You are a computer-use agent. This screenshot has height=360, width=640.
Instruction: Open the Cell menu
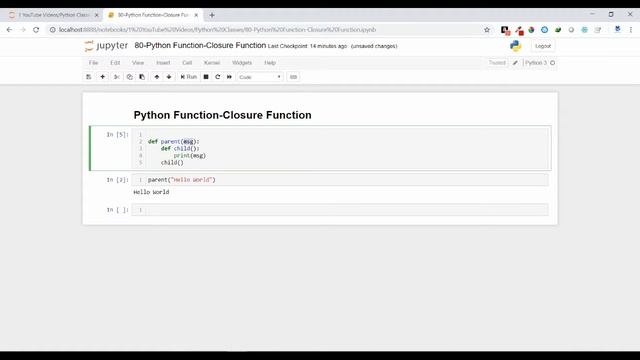point(187,63)
